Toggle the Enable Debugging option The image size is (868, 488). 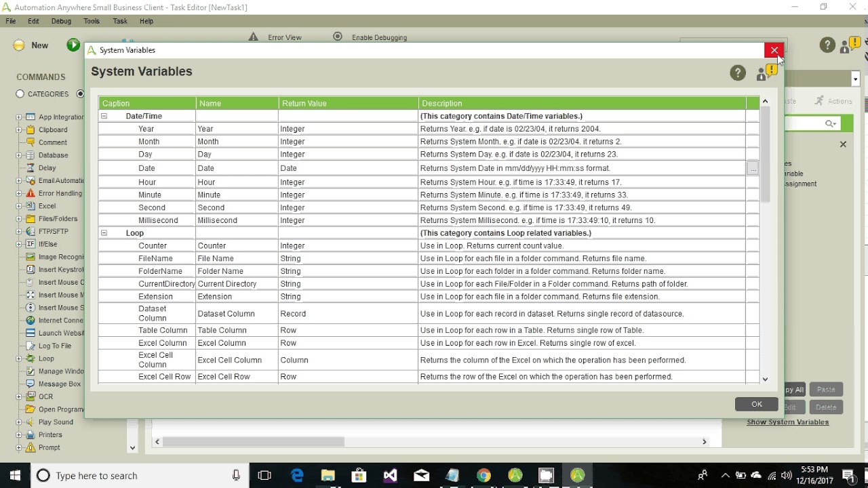tap(338, 37)
